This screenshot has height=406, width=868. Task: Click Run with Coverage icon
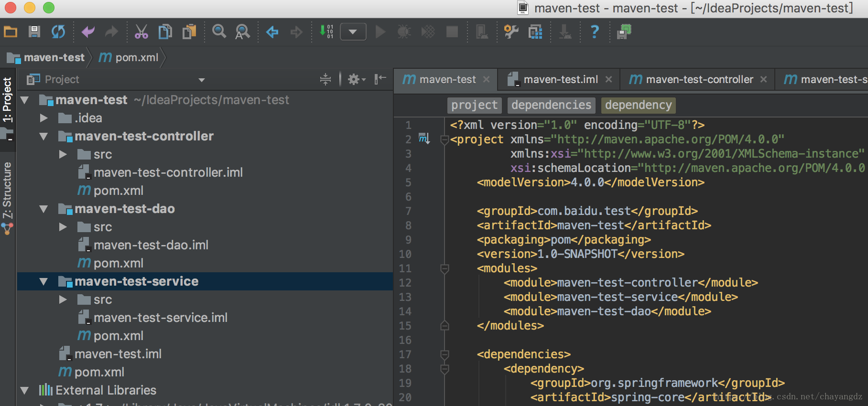[x=428, y=32]
